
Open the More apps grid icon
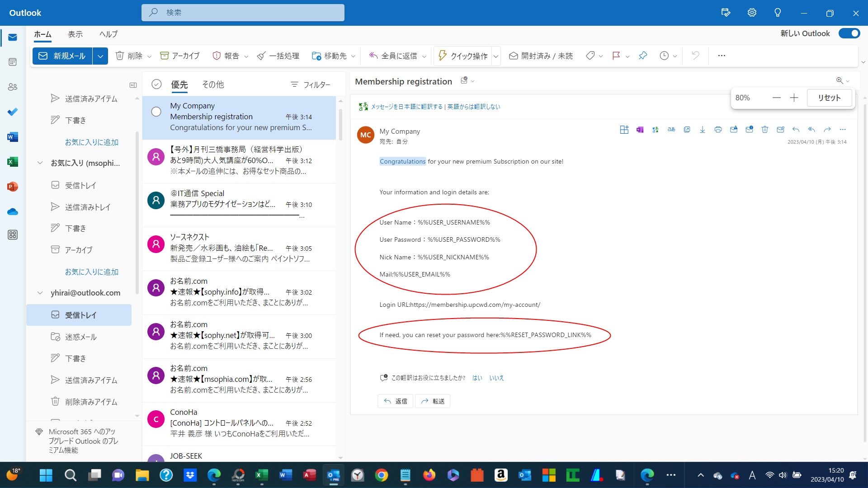[x=13, y=235]
